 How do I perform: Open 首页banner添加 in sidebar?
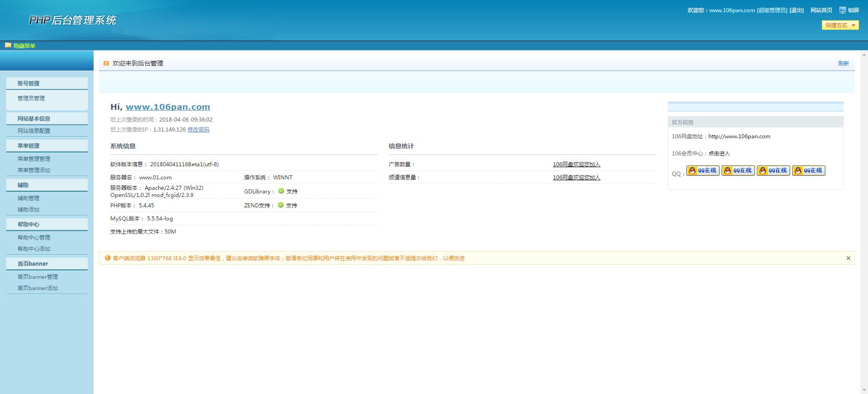pos(38,288)
